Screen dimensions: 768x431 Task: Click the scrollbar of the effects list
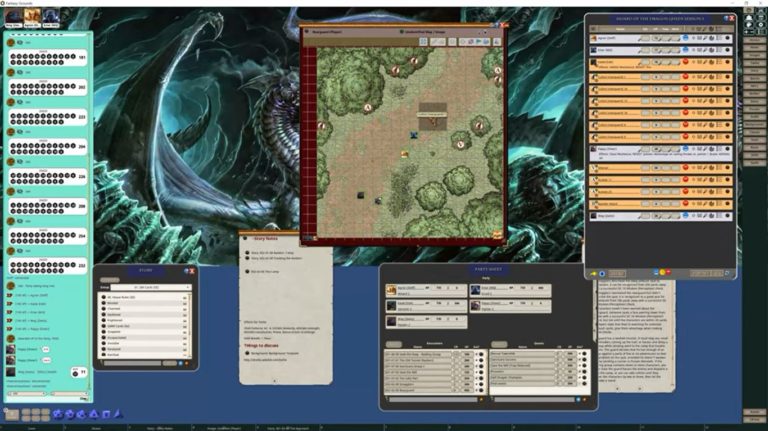[x=190, y=326]
